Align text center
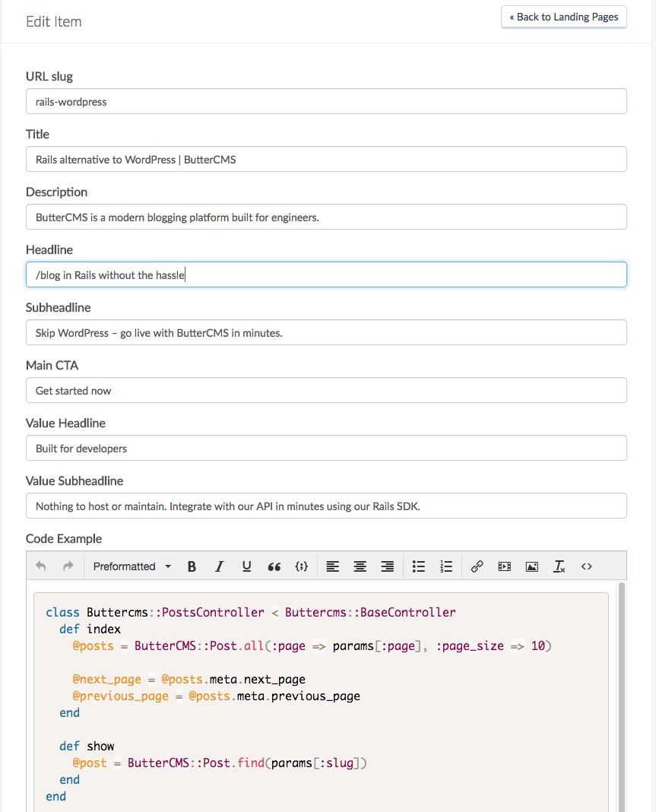This screenshot has width=656, height=812. point(360,566)
